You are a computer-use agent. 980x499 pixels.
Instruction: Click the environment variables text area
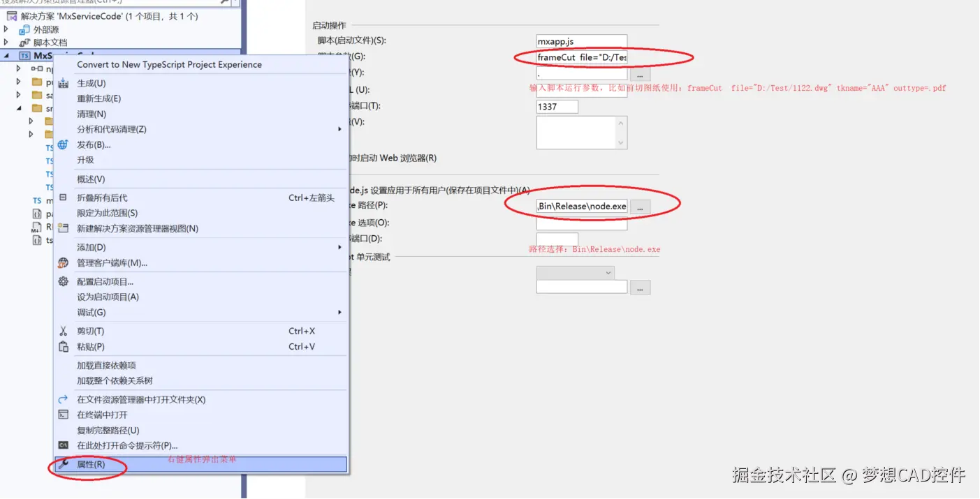pos(576,133)
